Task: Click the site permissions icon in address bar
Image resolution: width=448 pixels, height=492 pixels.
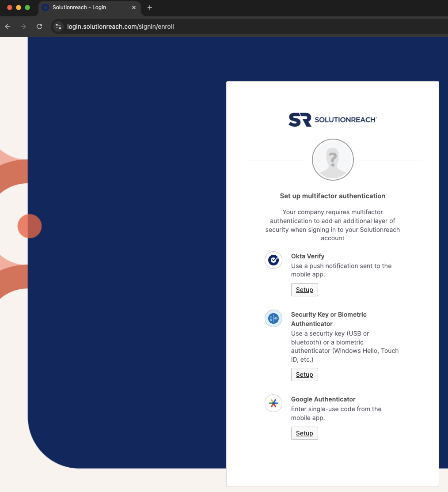Action: 58,26
